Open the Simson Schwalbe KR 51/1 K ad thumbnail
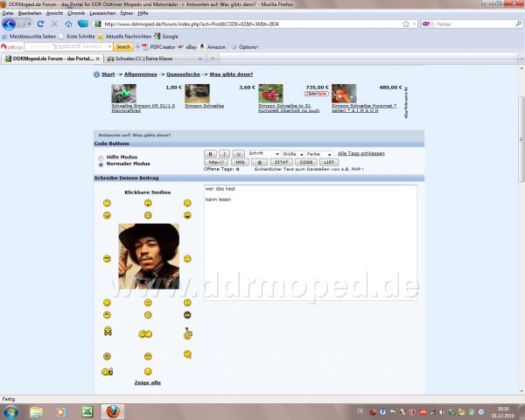The width and height of the screenshot is (525, 420). pyautogui.click(x=124, y=94)
